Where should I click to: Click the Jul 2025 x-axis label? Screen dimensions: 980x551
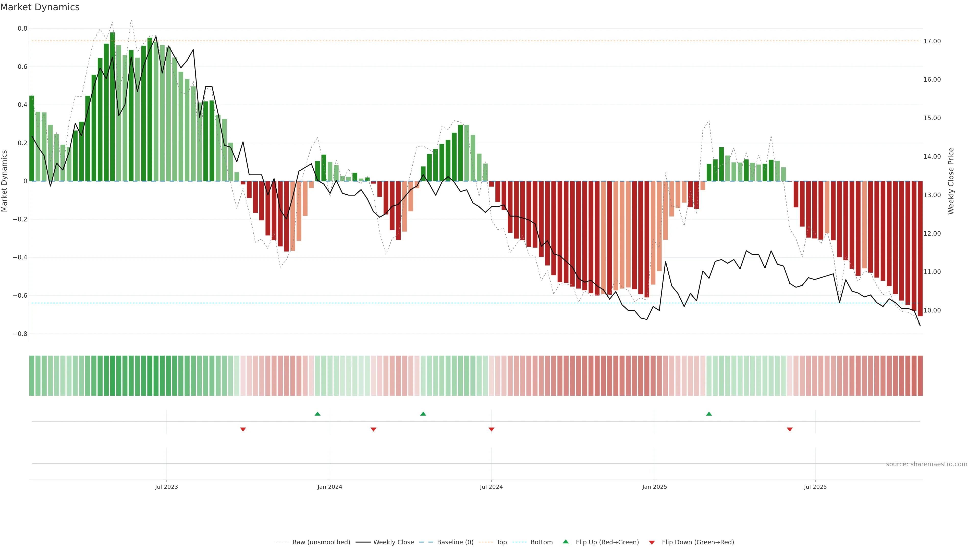pos(815,487)
